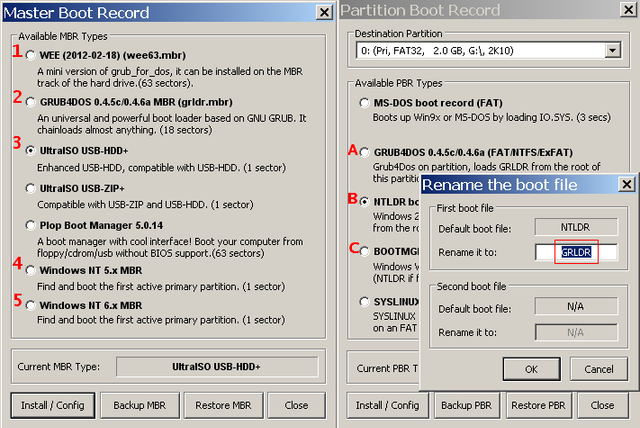Pick the UltraISO USB-ZIP+ option

31,187
